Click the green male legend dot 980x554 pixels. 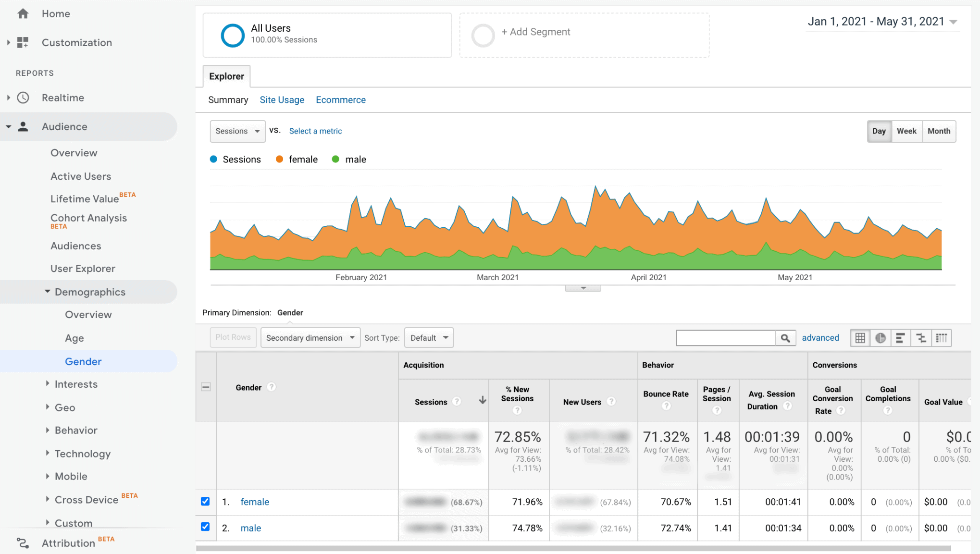335,159
